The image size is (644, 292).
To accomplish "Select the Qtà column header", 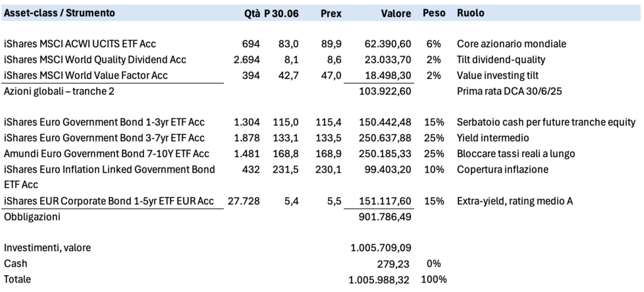I will tap(251, 13).
